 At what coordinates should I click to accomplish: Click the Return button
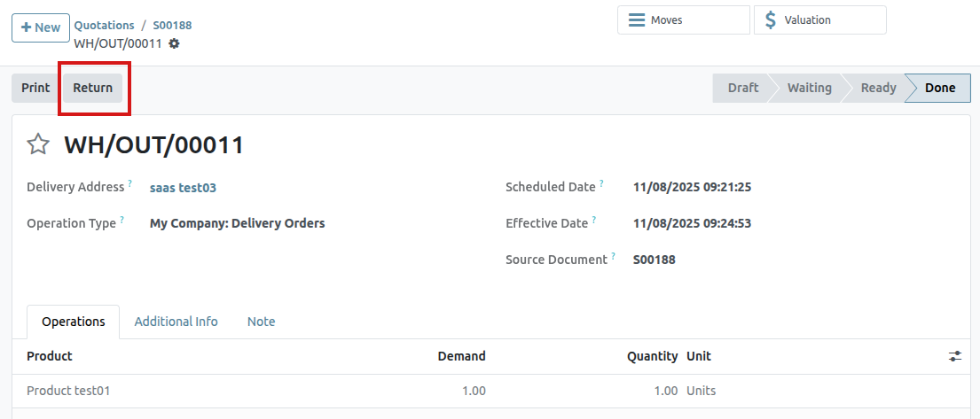[93, 88]
